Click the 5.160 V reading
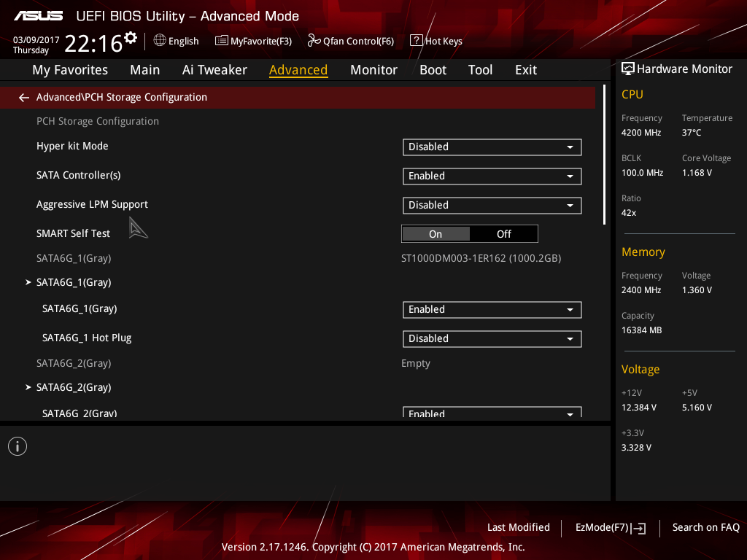The width and height of the screenshot is (747, 560). [697, 408]
